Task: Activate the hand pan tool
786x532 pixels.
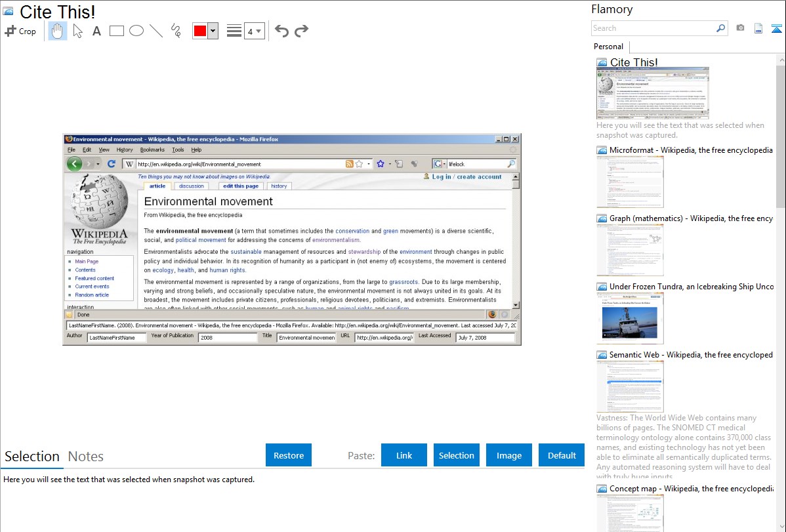Action: pyautogui.click(x=58, y=31)
